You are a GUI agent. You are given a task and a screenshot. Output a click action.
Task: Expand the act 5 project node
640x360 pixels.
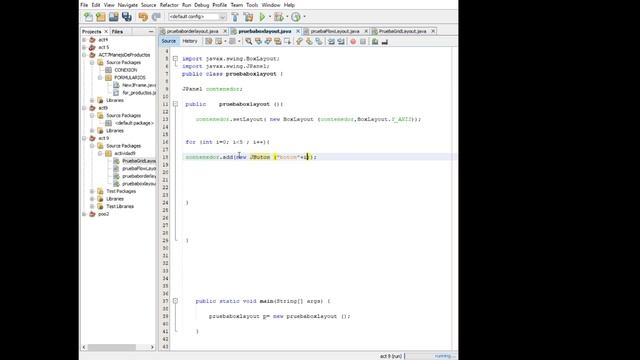pos(84,47)
